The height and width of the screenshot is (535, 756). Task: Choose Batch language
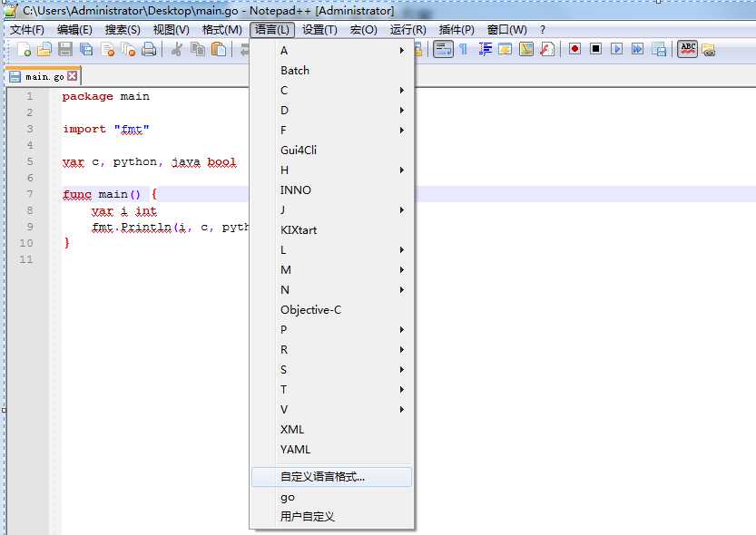coord(332,71)
